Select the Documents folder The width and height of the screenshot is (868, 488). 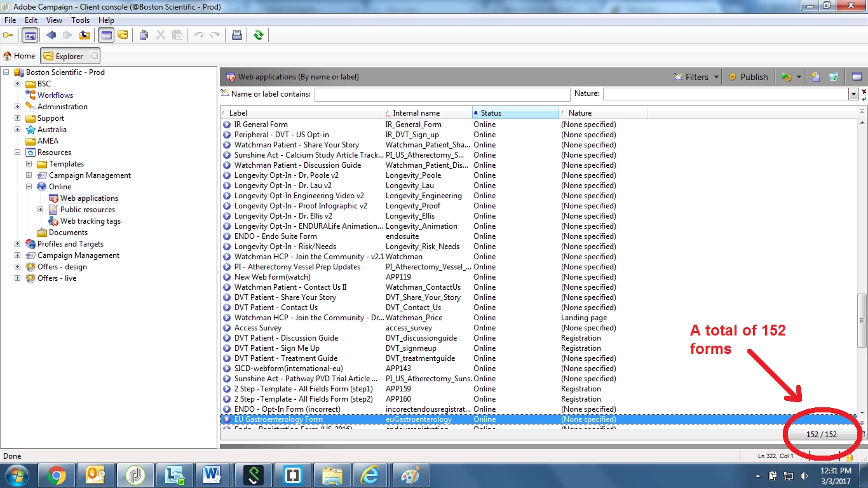pyautogui.click(x=68, y=233)
